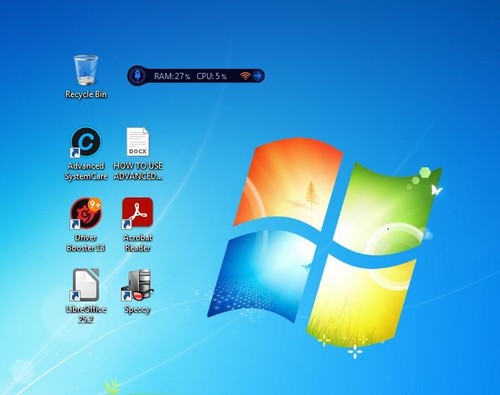This screenshot has width=500, height=395.
Task: Expand widget with blue arrow button
Action: (x=258, y=76)
